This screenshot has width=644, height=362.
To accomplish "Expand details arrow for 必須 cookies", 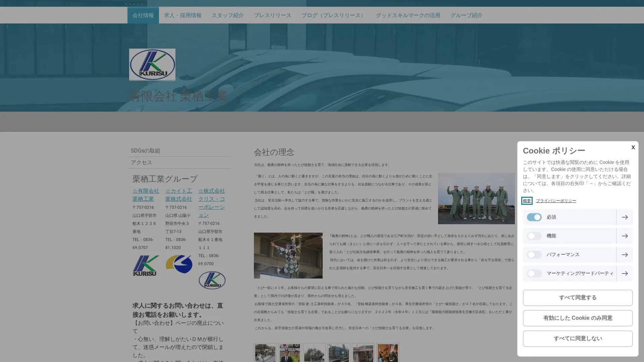I will pos(625,217).
